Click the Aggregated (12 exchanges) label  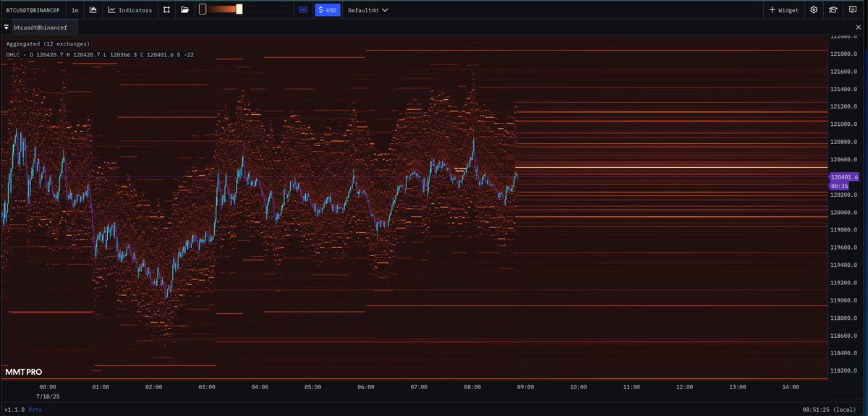tap(48, 44)
